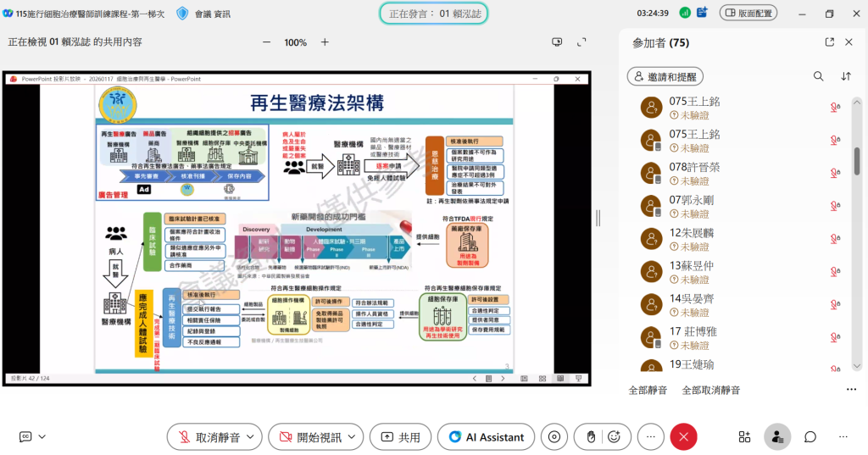Select participant 13蘇昱仲
The width and height of the screenshot is (868, 455).
pyautogui.click(x=740, y=272)
